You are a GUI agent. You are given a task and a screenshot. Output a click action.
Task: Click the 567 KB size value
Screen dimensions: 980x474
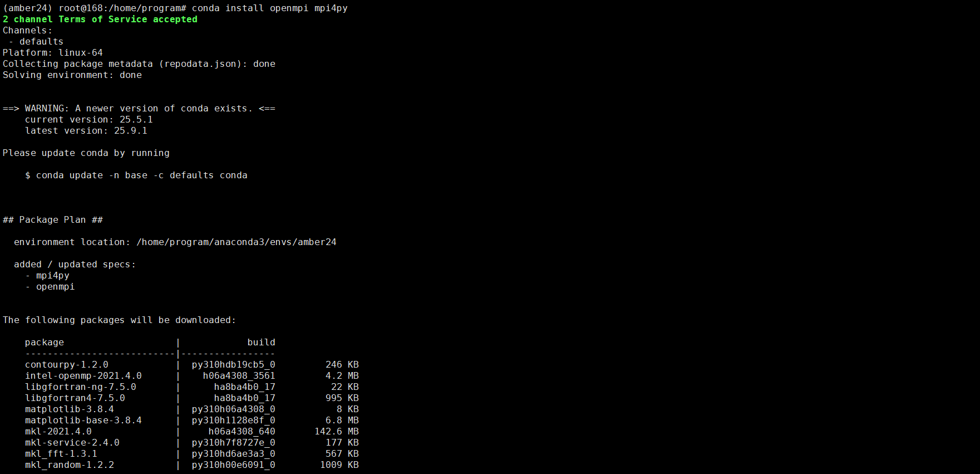(342, 454)
